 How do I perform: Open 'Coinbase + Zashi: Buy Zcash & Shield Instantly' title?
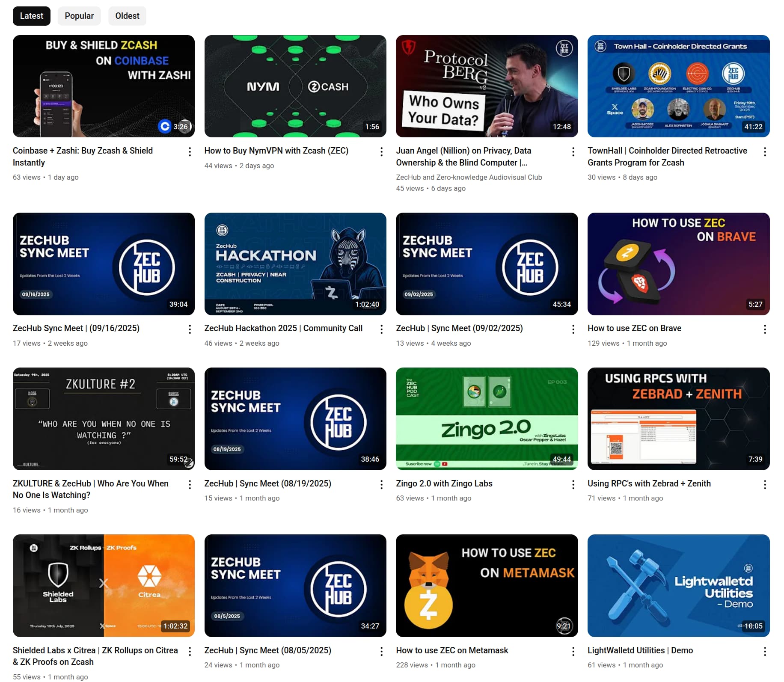point(83,157)
